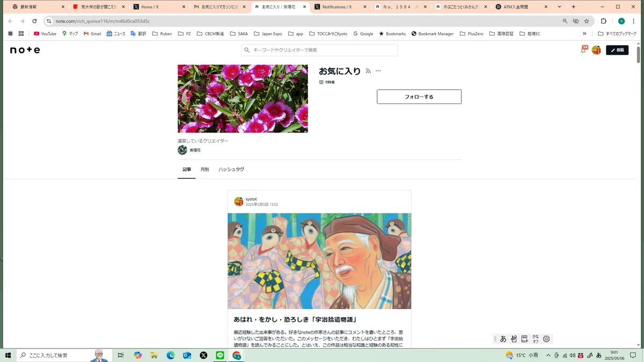Image resolution: width=644 pixels, height=362 pixels.
Task: Bookmark this page with star icon
Action: [587, 21]
